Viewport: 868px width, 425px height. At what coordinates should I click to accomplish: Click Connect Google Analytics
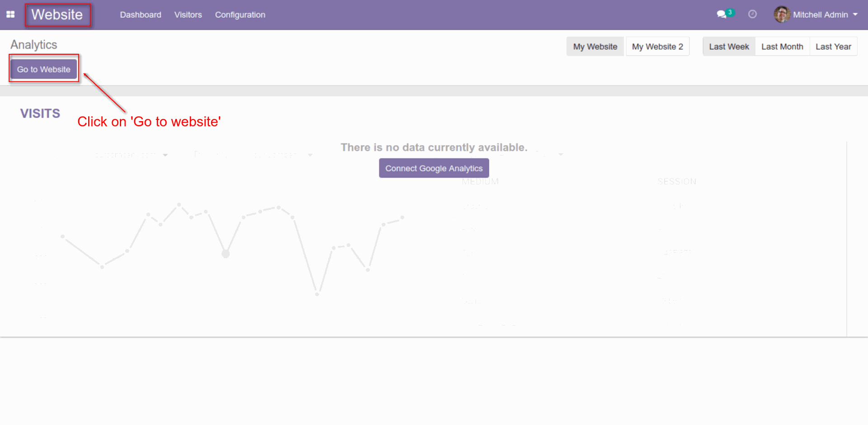(x=434, y=168)
